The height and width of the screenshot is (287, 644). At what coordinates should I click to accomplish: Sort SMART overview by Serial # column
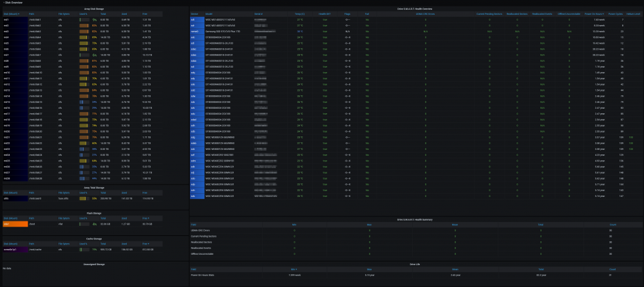click(258, 14)
